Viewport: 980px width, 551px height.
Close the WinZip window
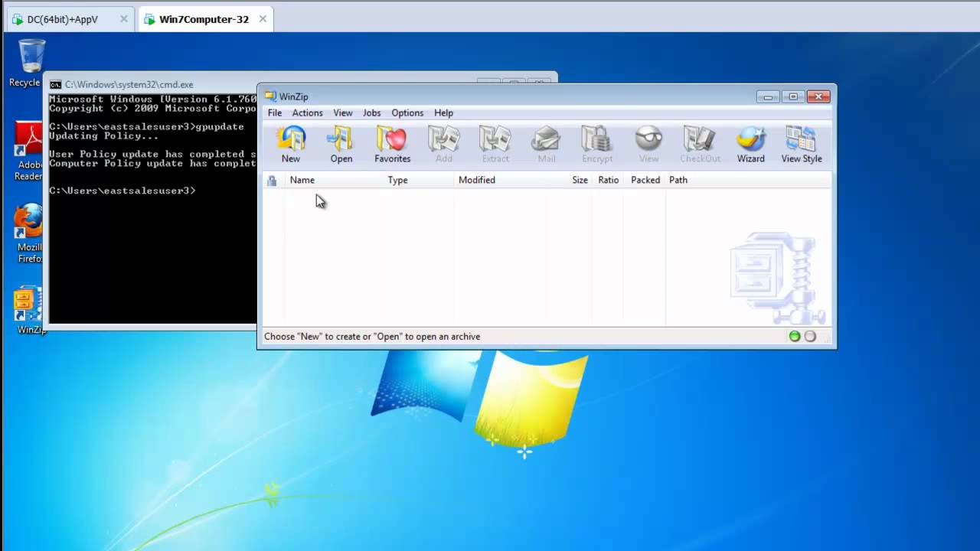coord(818,96)
